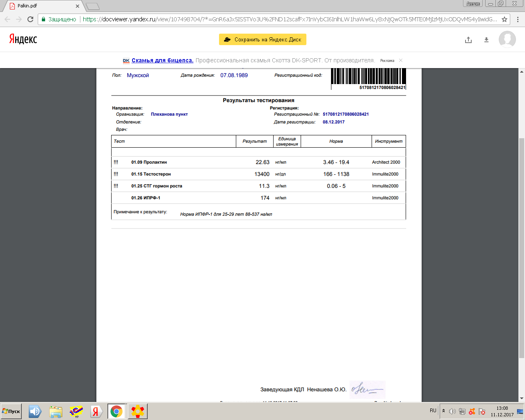Screen dimensions: 525x420
Task: Expand hidden system tray icons
Action: [443, 411]
